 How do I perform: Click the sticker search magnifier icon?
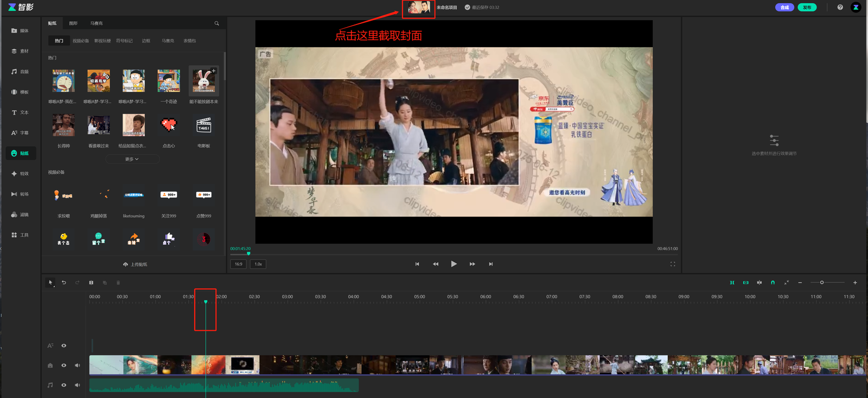click(216, 23)
